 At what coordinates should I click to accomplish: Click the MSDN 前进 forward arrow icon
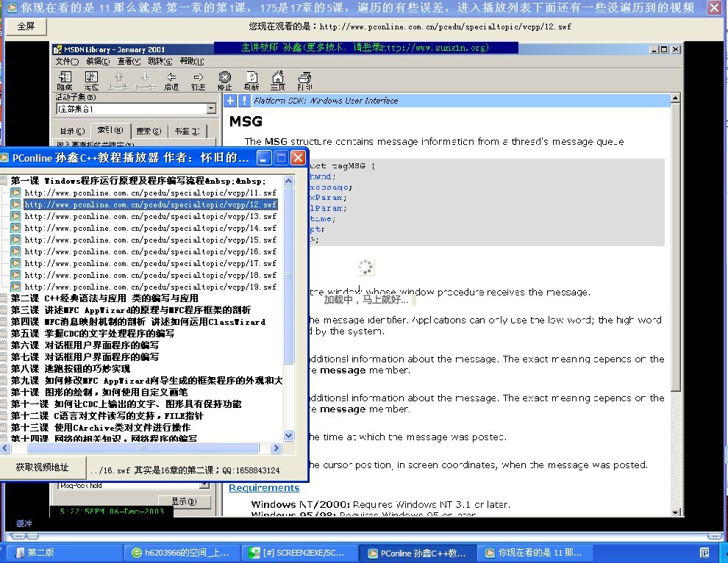coord(199,81)
